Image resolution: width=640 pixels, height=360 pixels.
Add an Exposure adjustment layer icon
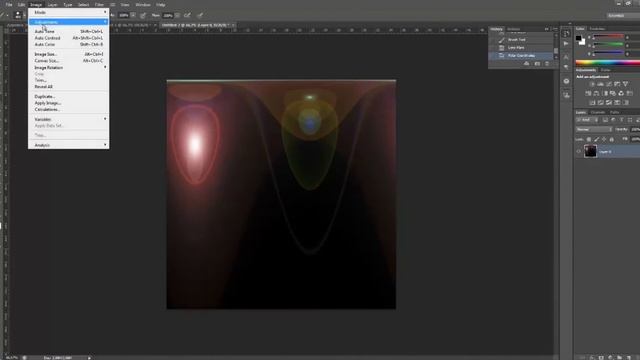(617, 84)
